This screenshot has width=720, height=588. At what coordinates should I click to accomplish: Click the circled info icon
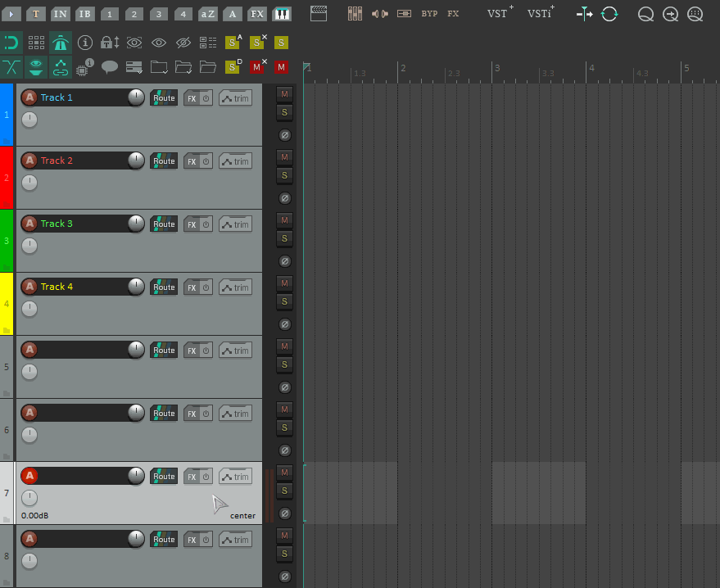coord(85,43)
